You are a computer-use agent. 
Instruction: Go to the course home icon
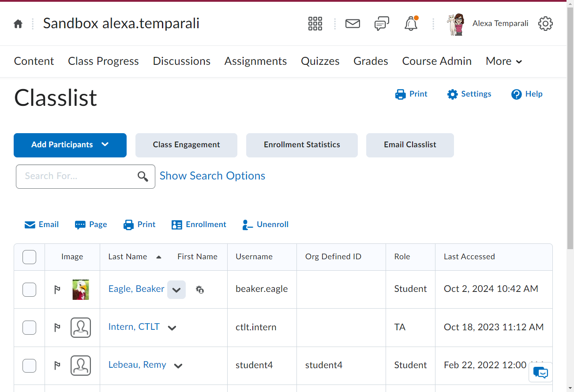(x=18, y=24)
